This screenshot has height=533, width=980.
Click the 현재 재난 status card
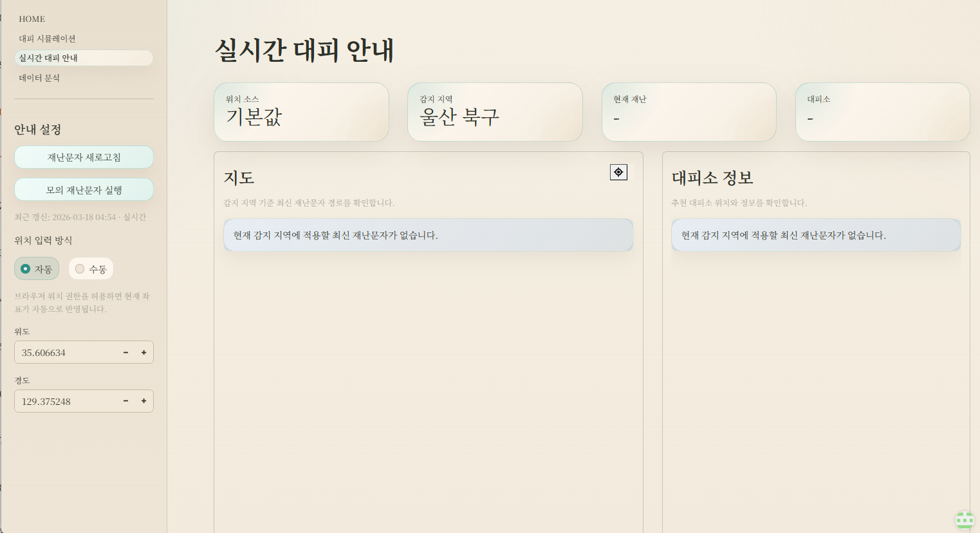click(x=689, y=112)
